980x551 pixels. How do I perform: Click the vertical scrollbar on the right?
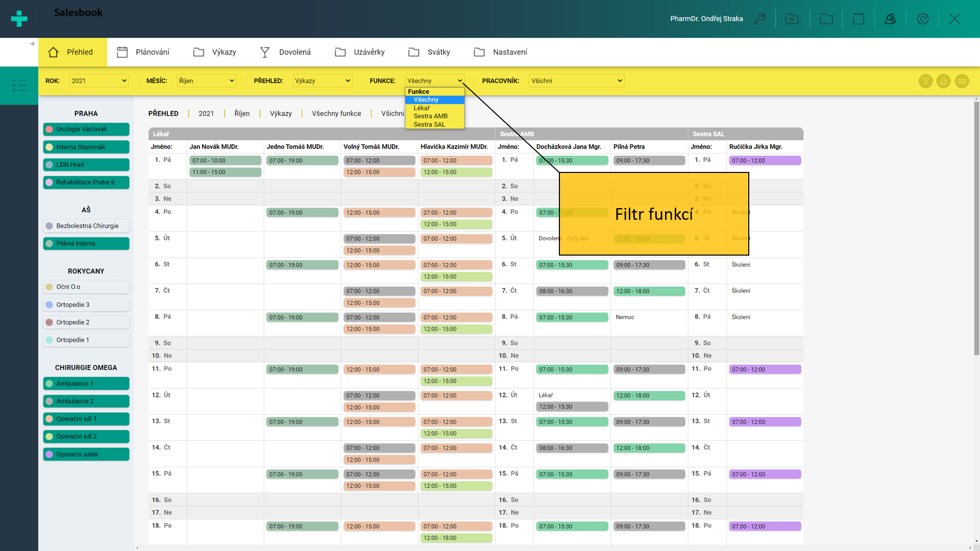[976, 230]
